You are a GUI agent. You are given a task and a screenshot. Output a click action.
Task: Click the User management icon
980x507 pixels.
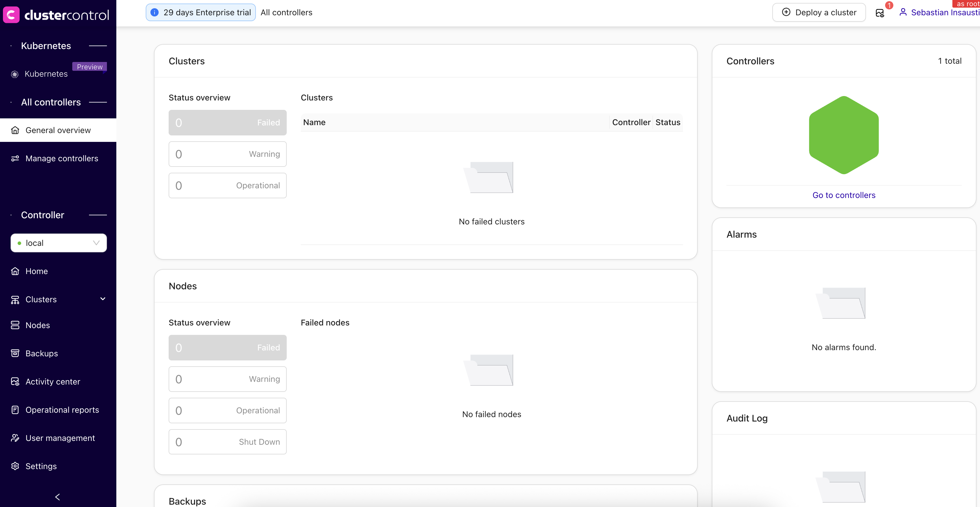[x=15, y=438]
